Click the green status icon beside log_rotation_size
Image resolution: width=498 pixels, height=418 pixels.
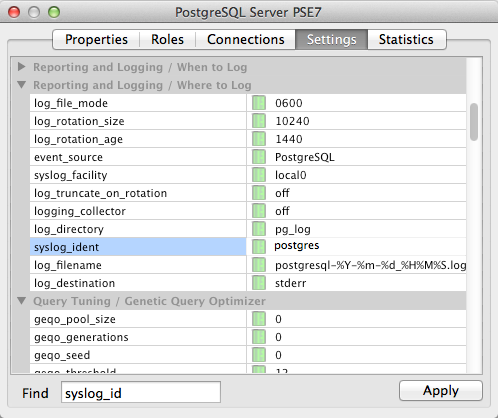tap(259, 121)
